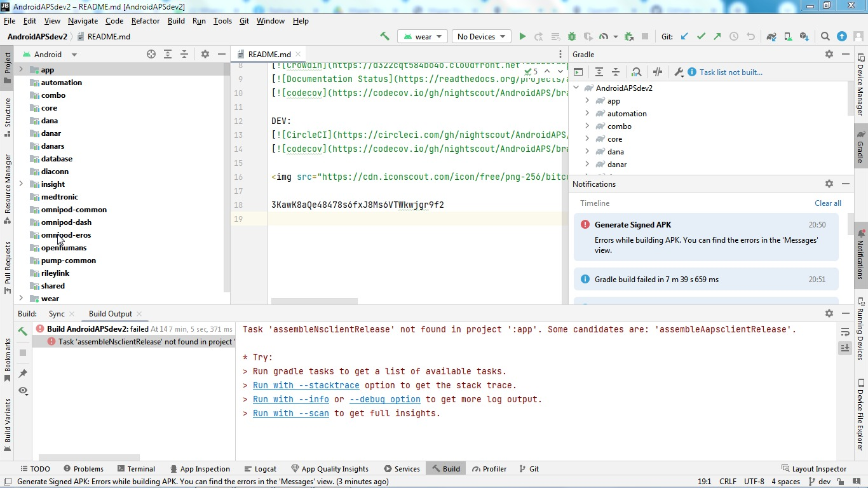Open the Run with --scan link
The width and height of the screenshot is (868, 488).
290,413
